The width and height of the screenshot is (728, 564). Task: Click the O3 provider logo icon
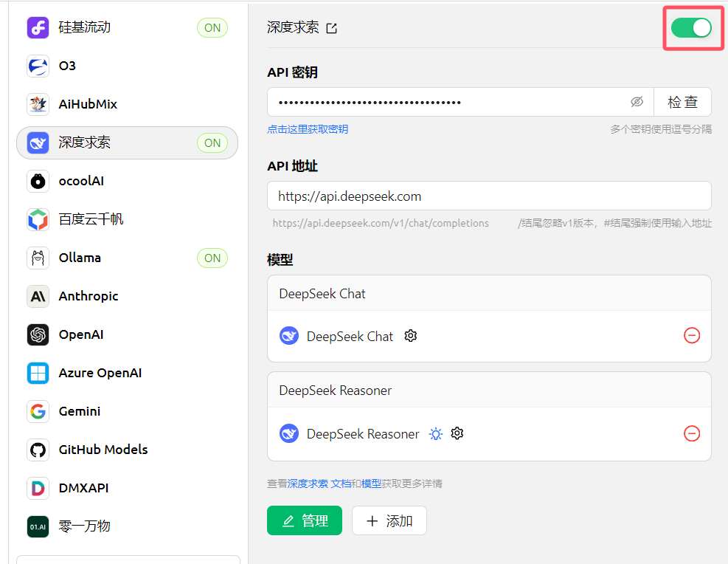point(38,66)
